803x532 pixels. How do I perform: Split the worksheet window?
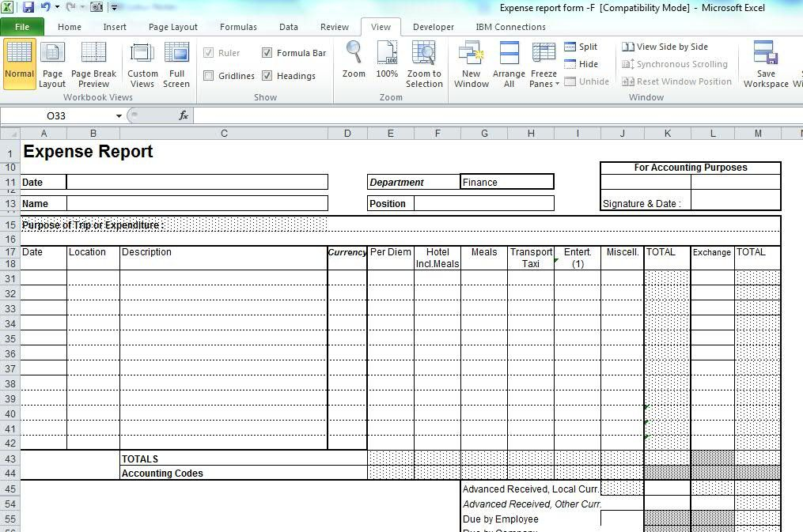[x=581, y=47]
